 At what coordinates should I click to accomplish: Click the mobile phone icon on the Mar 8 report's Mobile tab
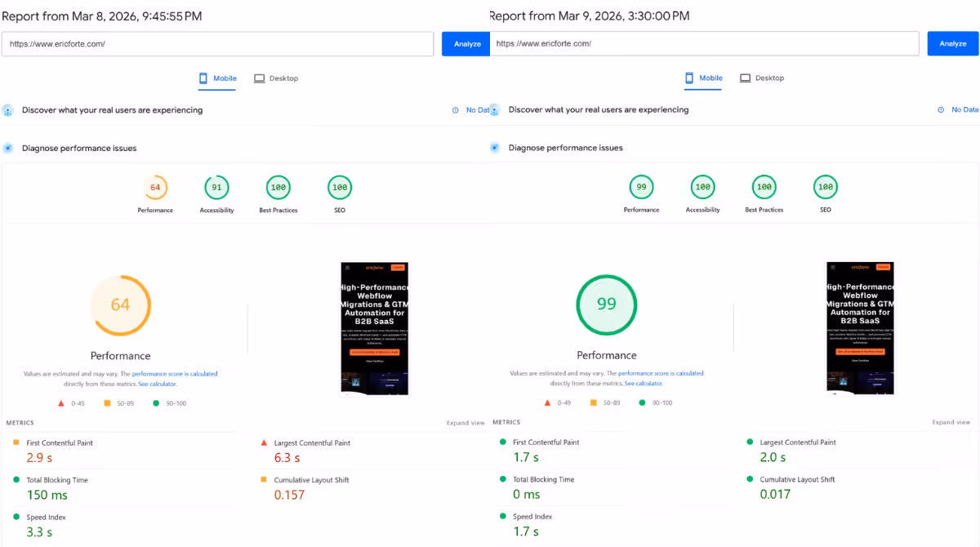click(204, 78)
